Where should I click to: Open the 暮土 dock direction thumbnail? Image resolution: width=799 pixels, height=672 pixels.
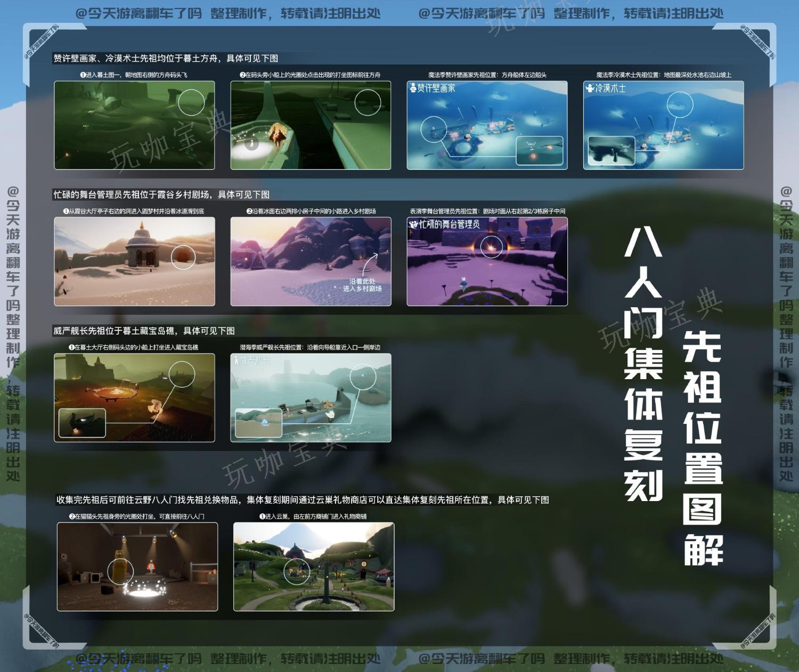coord(134,125)
